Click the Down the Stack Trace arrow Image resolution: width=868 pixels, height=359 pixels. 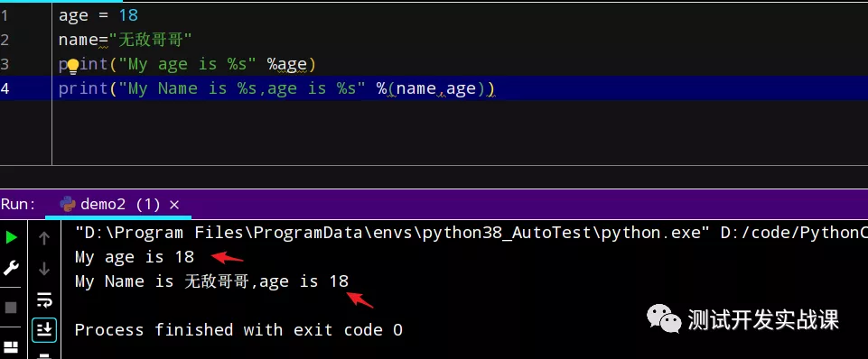pos(44,270)
